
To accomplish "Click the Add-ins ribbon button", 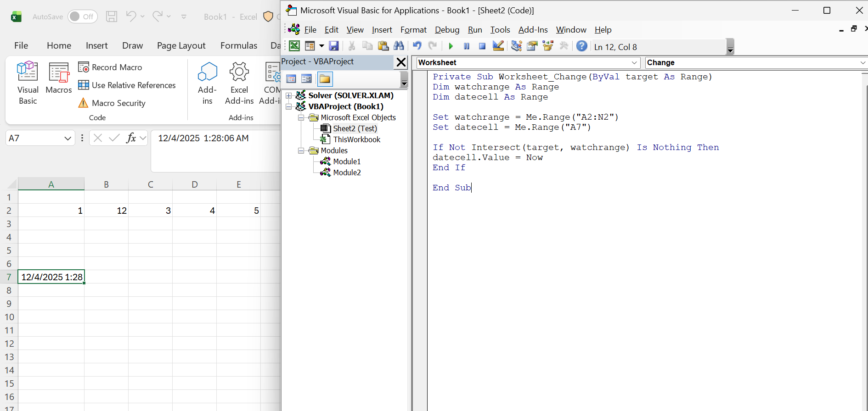I will click(x=207, y=83).
